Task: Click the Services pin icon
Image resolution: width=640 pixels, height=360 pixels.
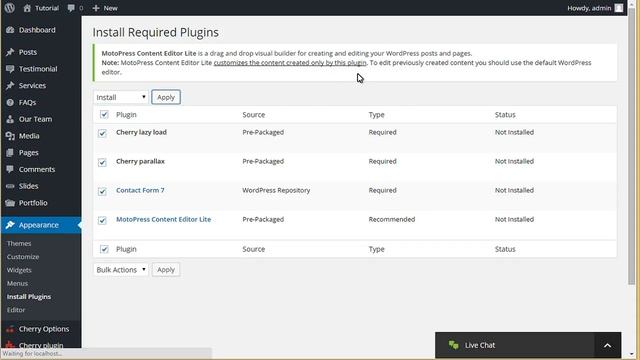Action: coord(10,86)
